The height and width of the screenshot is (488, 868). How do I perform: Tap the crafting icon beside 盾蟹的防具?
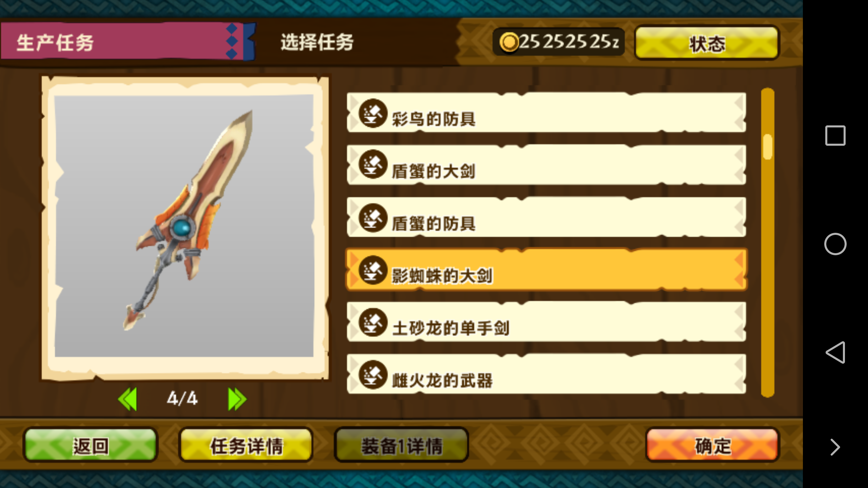pyautogui.click(x=373, y=218)
